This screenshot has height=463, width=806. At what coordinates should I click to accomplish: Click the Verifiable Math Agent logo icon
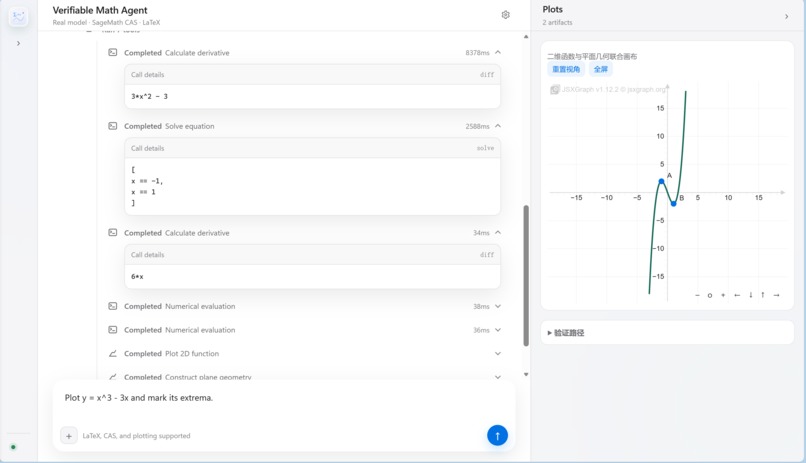19,17
